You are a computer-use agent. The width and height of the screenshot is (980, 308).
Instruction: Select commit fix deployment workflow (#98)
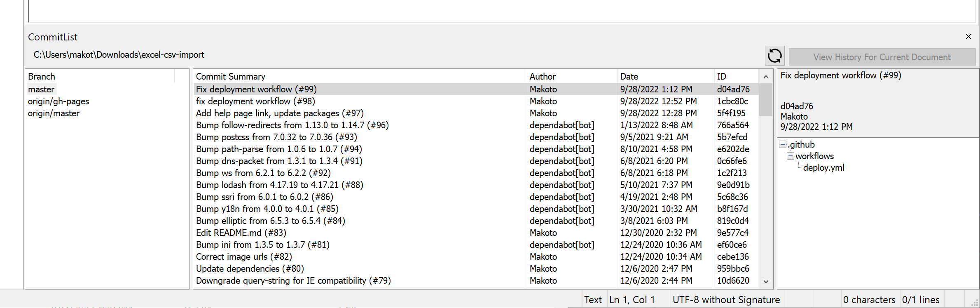pos(476,101)
